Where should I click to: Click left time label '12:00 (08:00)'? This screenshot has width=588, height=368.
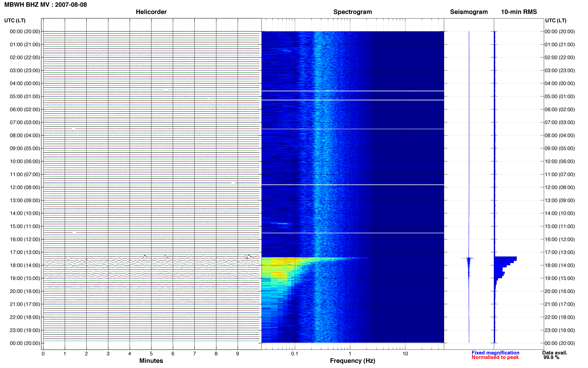pos(25,187)
